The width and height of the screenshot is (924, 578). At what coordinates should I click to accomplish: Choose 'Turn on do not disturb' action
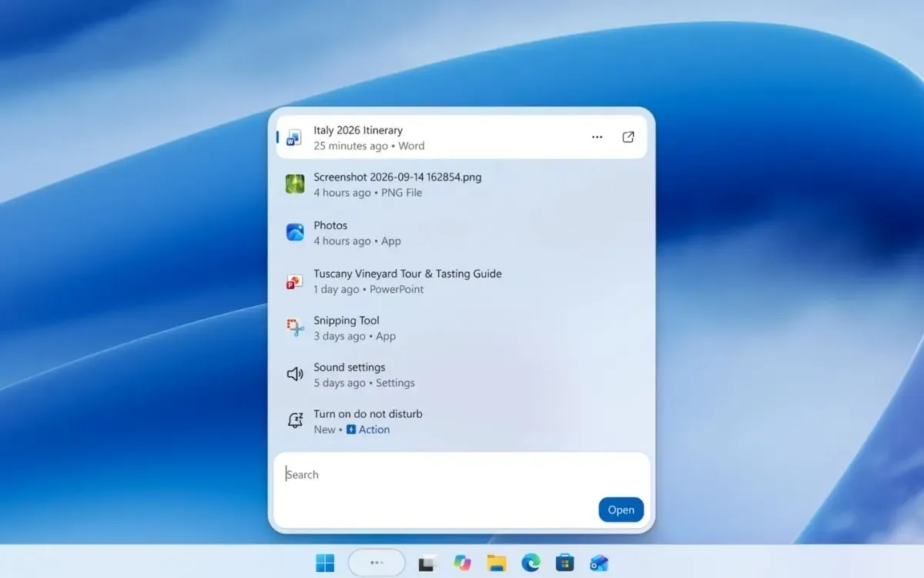[x=461, y=422]
